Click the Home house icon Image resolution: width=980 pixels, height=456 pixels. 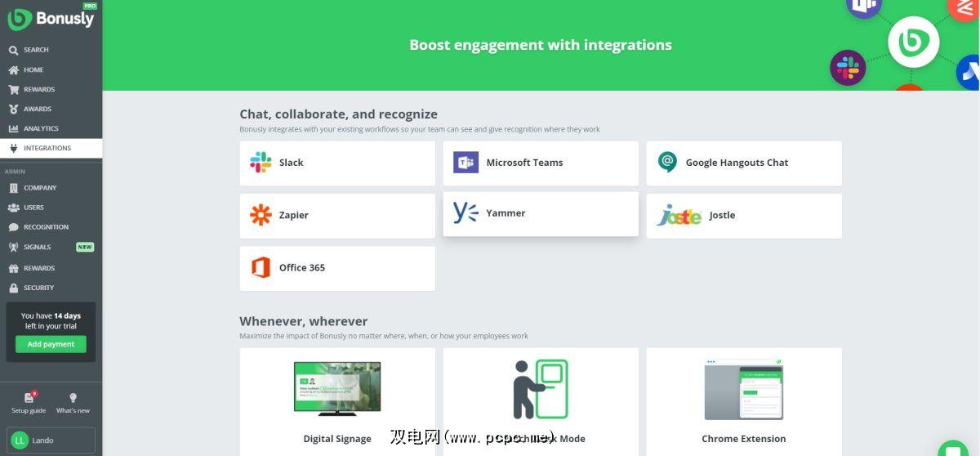pos(13,69)
